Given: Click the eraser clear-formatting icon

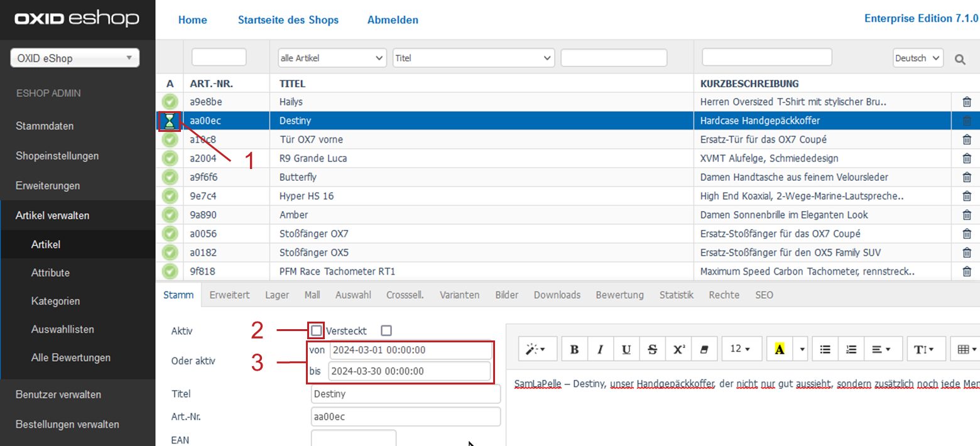Looking at the screenshot, I should [x=704, y=349].
